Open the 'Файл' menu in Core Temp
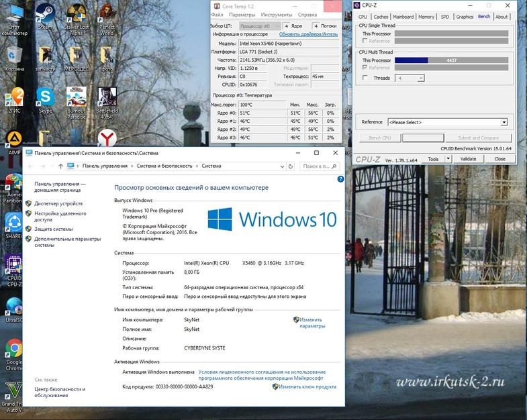The image size is (527, 420). pos(217,15)
